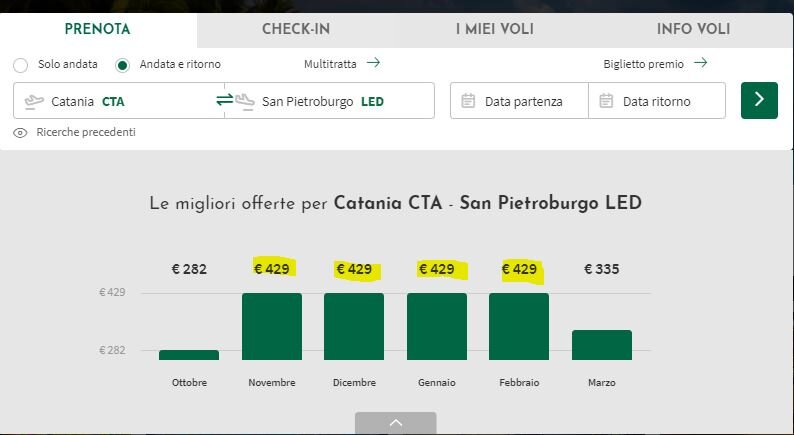Open the I MIEI VOLI tab
Image resolution: width=794 pixels, height=435 pixels.
click(495, 29)
